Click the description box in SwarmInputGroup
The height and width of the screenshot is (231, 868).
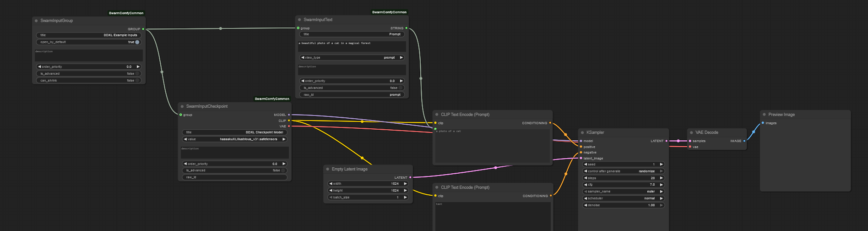tap(89, 55)
